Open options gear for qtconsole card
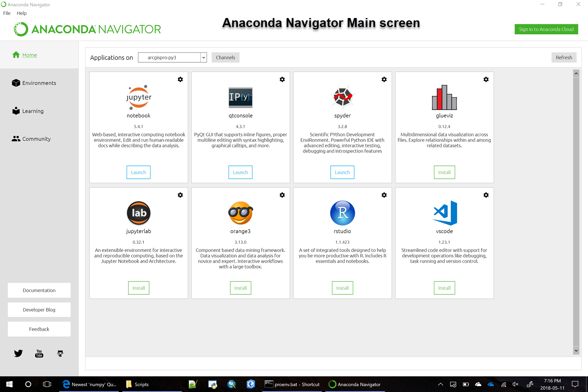This screenshot has height=392, width=588. (x=282, y=79)
